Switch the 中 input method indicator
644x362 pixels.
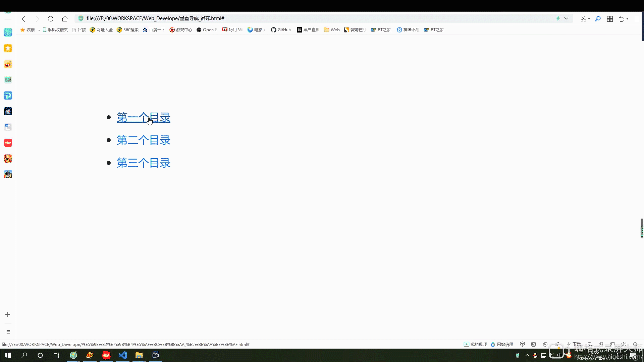coord(559,355)
